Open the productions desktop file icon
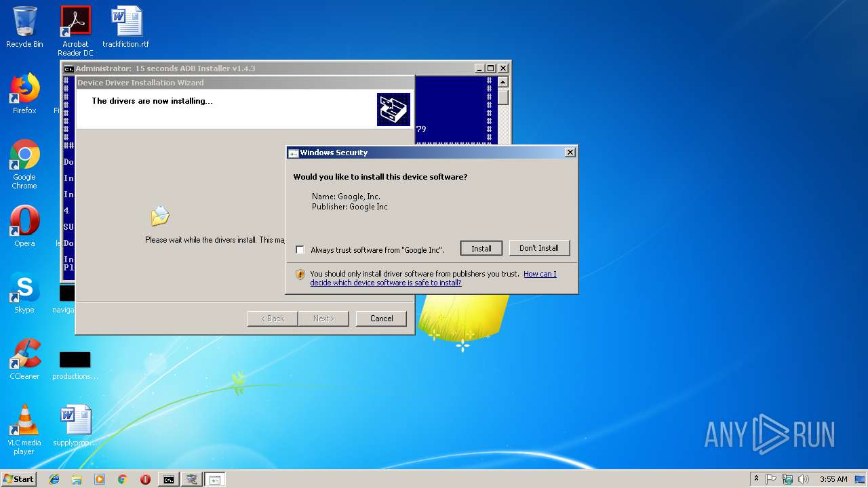The width and height of the screenshot is (868, 488). click(x=75, y=365)
